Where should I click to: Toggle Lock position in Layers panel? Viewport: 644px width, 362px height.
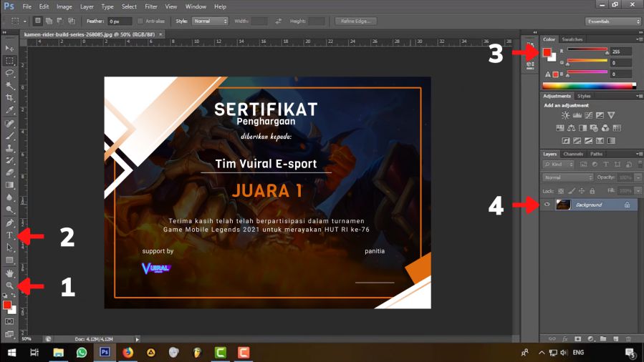582,191
